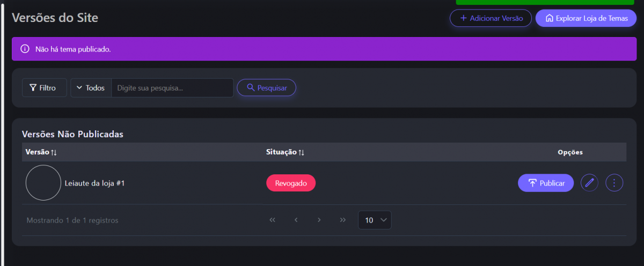This screenshot has height=266, width=644.
Task: Publish Leiaute da loja #1
Action: [x=546, y=183]
